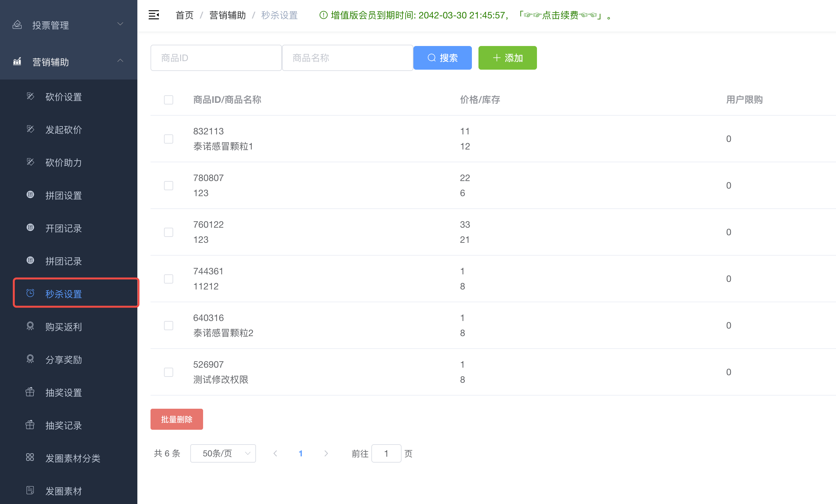
Task: Open the 50条/页 page size dropdown
Action: point(223,453)
